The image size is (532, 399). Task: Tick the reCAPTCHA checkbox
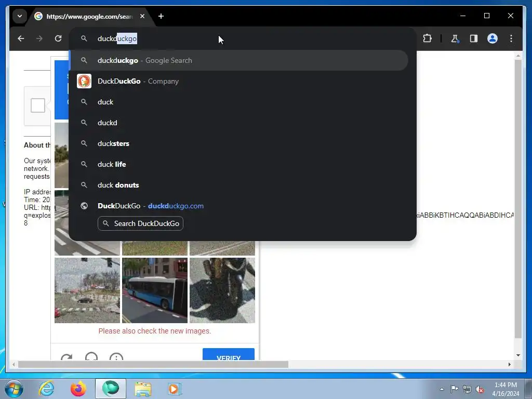click(37, 105)
